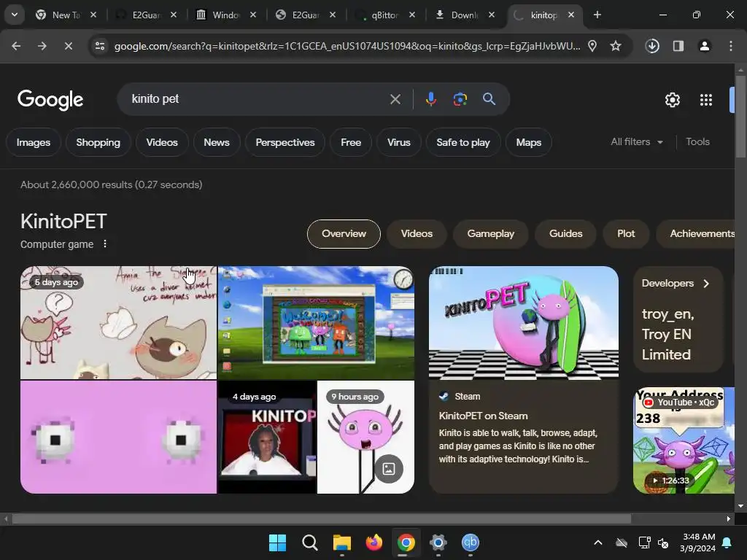Switch to the qBittorrent browser tab
747x560 pixels.
385,15
